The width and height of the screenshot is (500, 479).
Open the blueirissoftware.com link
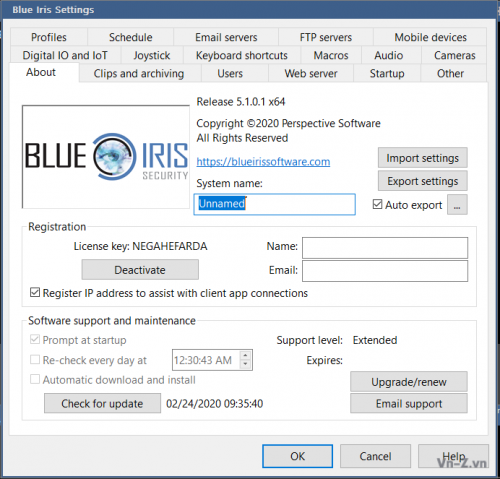click(x=263, y=162)
